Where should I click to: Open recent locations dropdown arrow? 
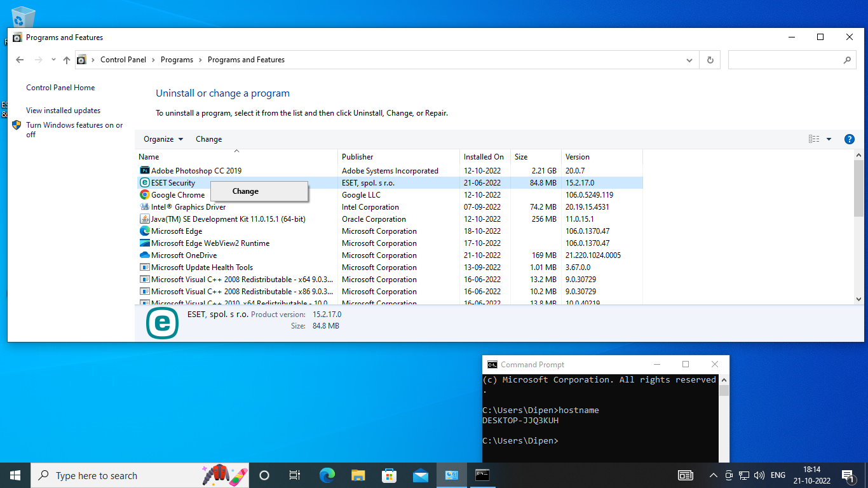[53, 60]
